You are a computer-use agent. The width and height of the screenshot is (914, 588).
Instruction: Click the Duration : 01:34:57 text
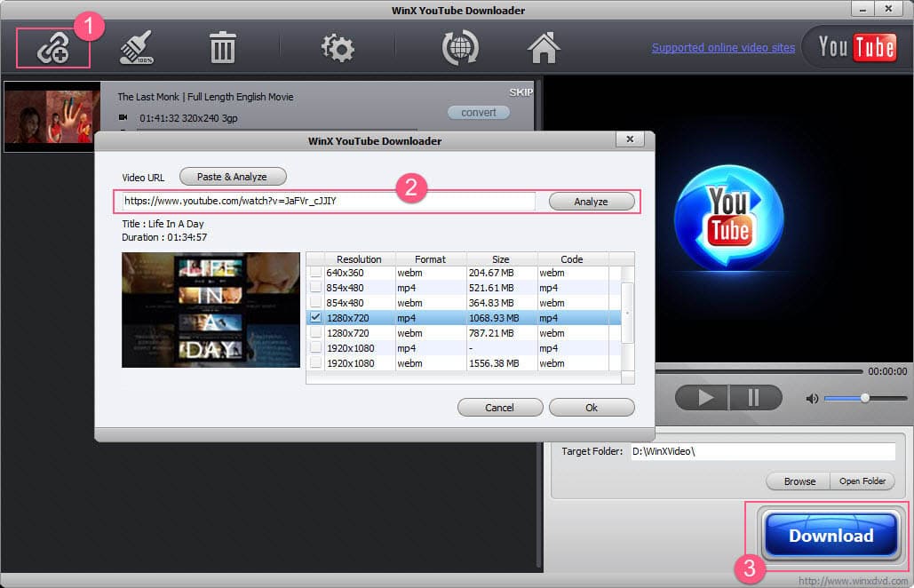(164, 237)
